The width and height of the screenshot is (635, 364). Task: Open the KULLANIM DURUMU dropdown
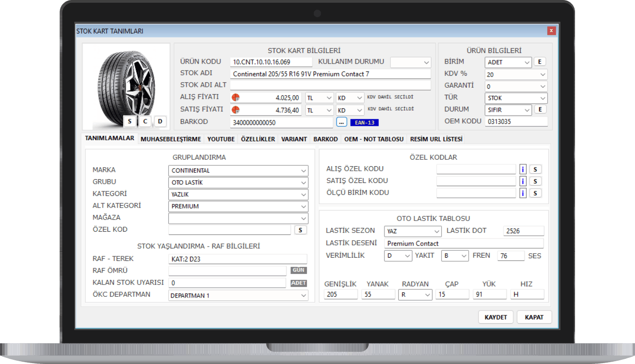(x=410, y=62)
